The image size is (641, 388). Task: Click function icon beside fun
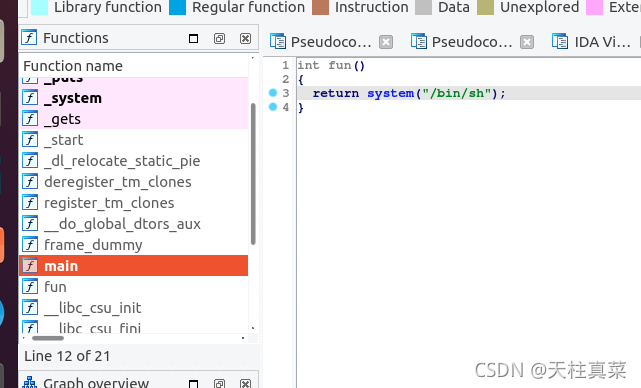pyautogui.click(x=30, y=287)
